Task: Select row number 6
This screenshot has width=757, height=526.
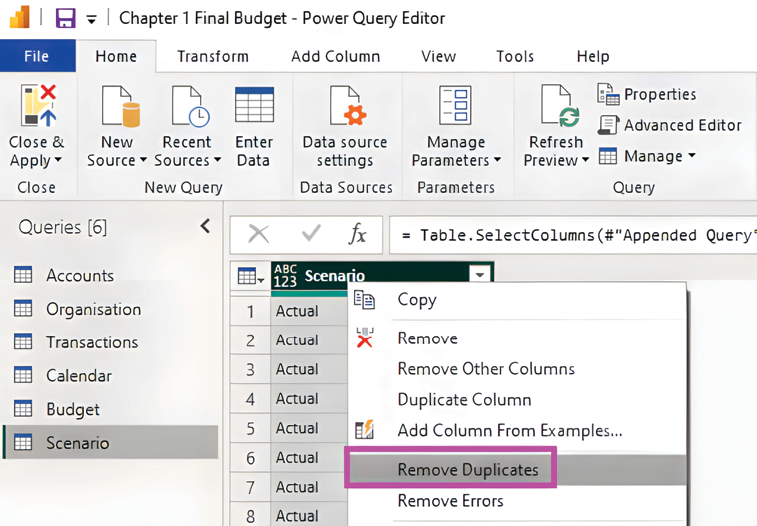Action: click(x=250, y=458)
